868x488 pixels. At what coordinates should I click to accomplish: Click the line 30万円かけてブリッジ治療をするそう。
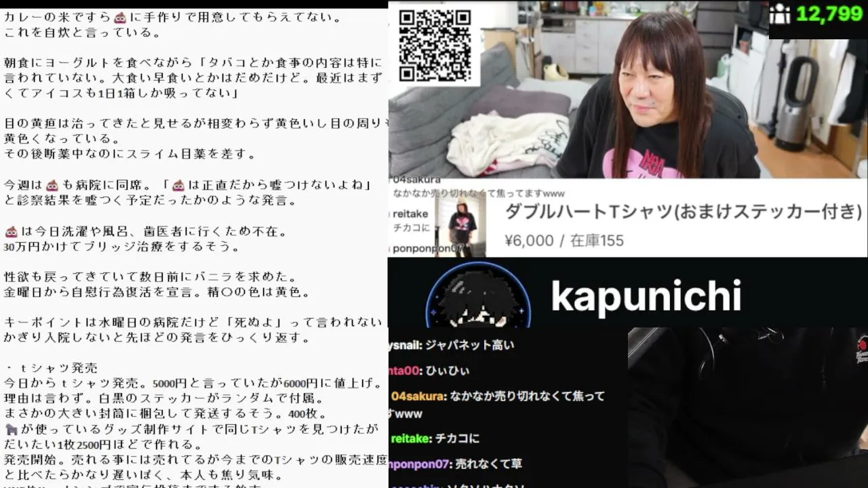click(122, 247)
